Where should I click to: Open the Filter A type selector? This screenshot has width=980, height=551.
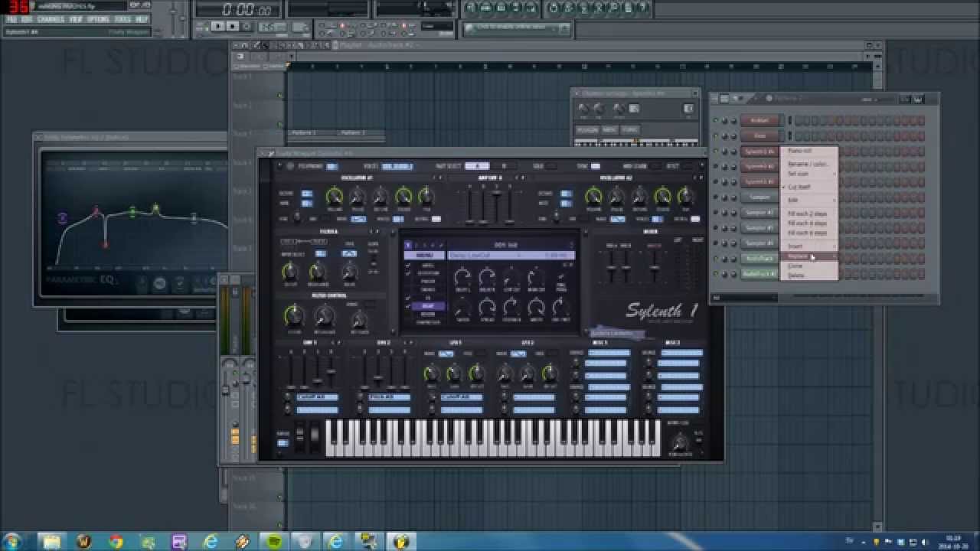tap(349, 253)
